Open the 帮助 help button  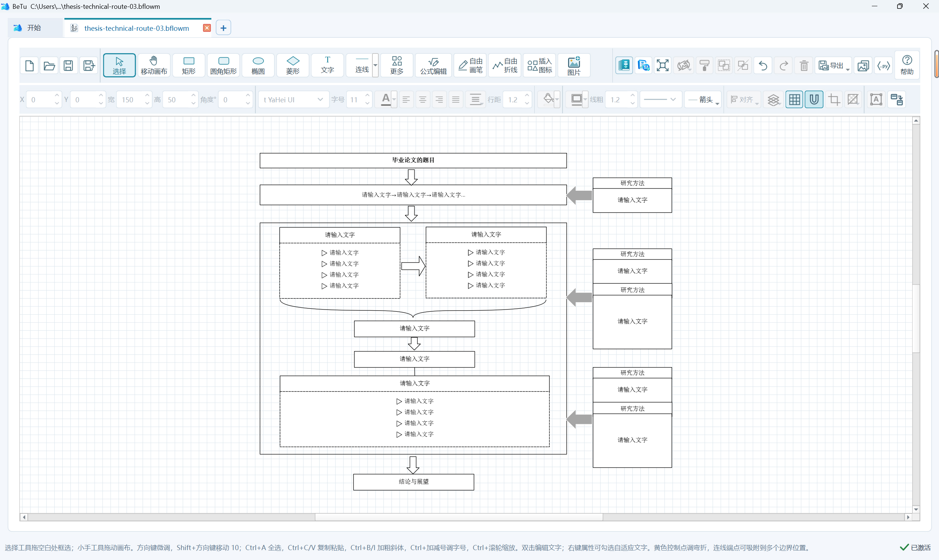point(907,65)
